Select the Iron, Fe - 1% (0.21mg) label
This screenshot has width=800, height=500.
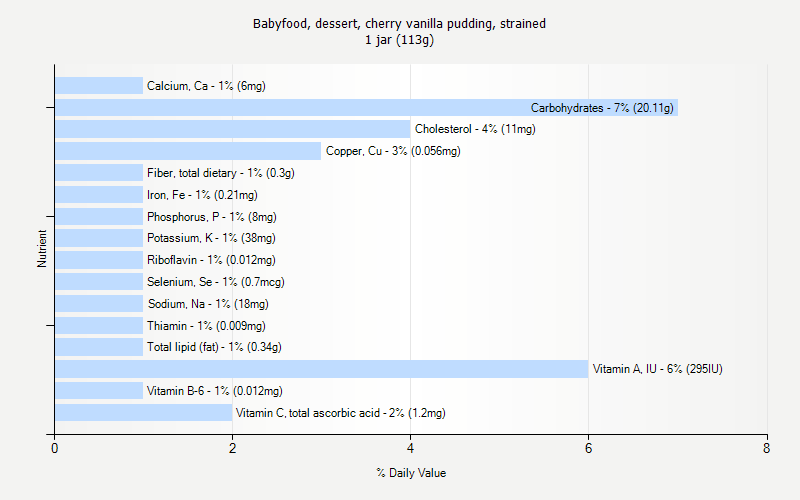202,195
